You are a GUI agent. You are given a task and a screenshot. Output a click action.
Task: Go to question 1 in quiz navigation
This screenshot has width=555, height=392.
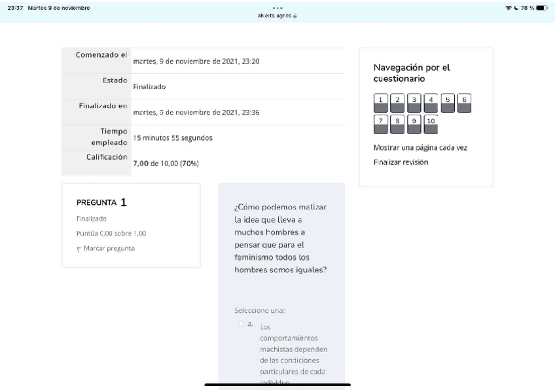pyautogui.click(x=380, y=103)
